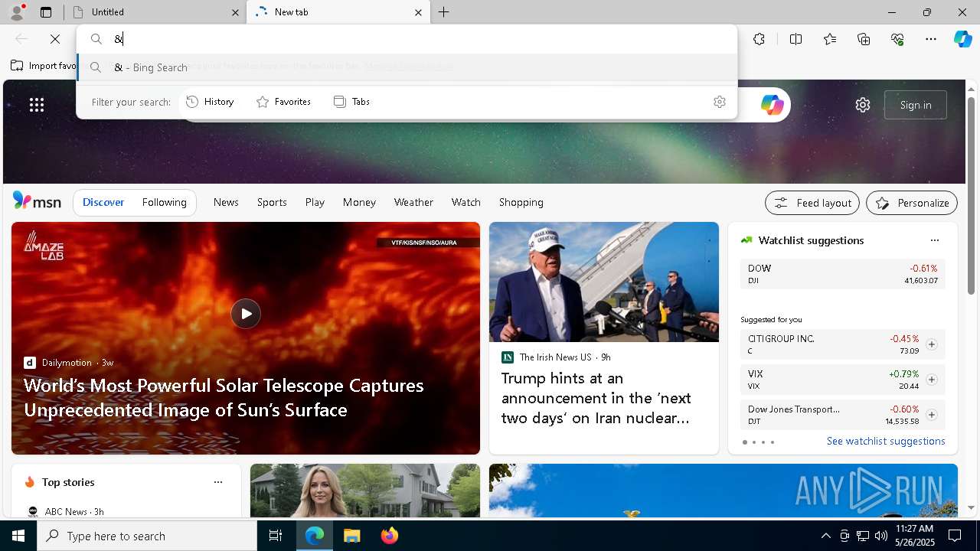Open the News category
980x551 pixels.
[x=226, y=202]
